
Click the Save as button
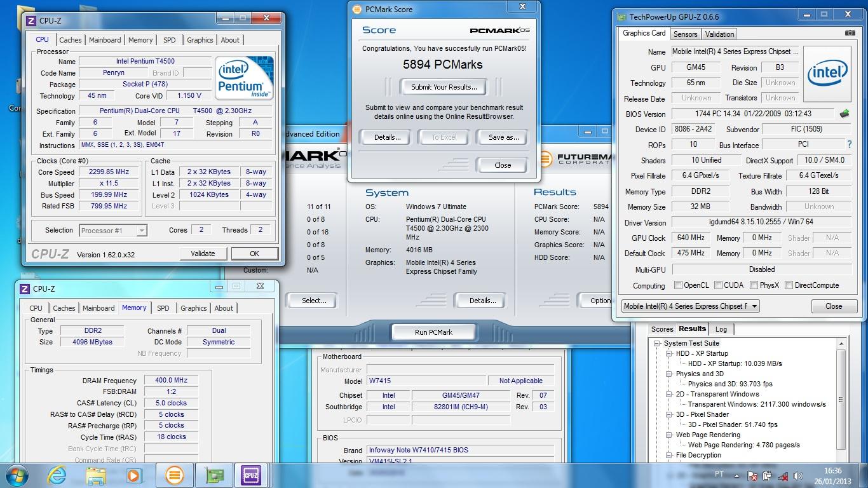pyautogui.click(x=504, y=137)
